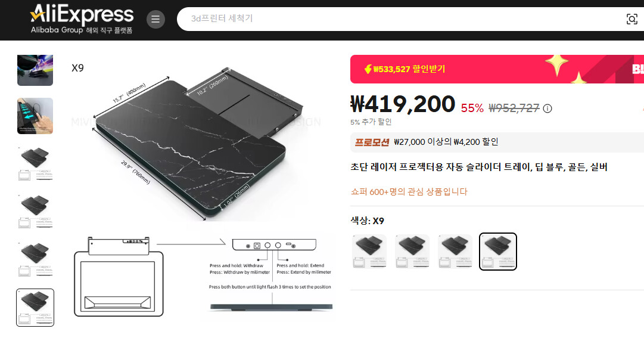Choose the first color option swatch
Viewport: 644px width, 341px height.
pos(369,252)
